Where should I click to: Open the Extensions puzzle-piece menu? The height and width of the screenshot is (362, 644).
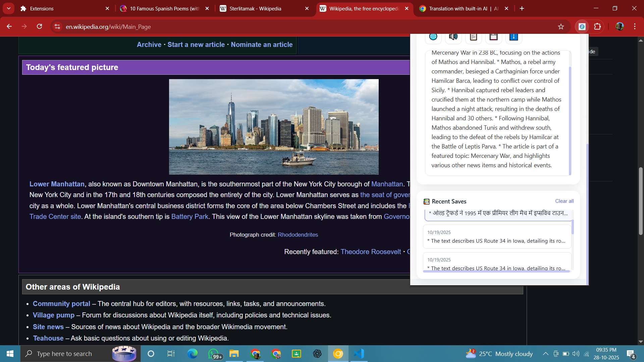(597, 26)
